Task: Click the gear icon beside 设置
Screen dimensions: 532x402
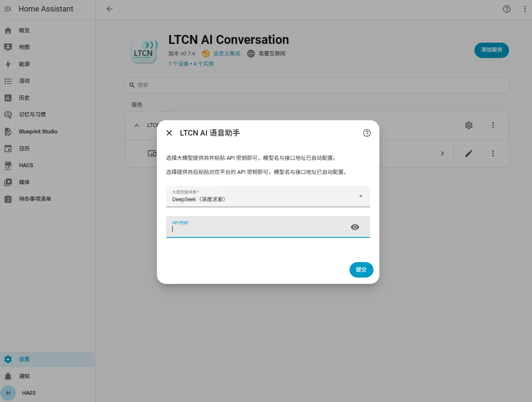Action: pos(8,359)
